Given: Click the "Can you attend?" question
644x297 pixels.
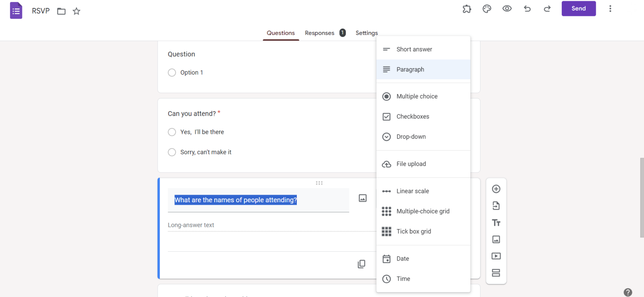Looking at the screenshot, I should tap(192, 114).
